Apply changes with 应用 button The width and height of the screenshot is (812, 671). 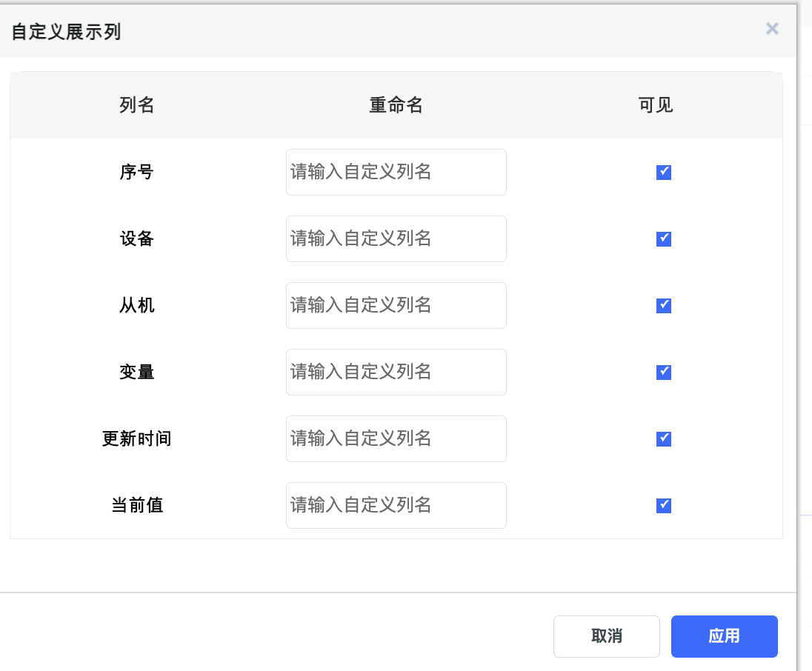coord(725,636)
